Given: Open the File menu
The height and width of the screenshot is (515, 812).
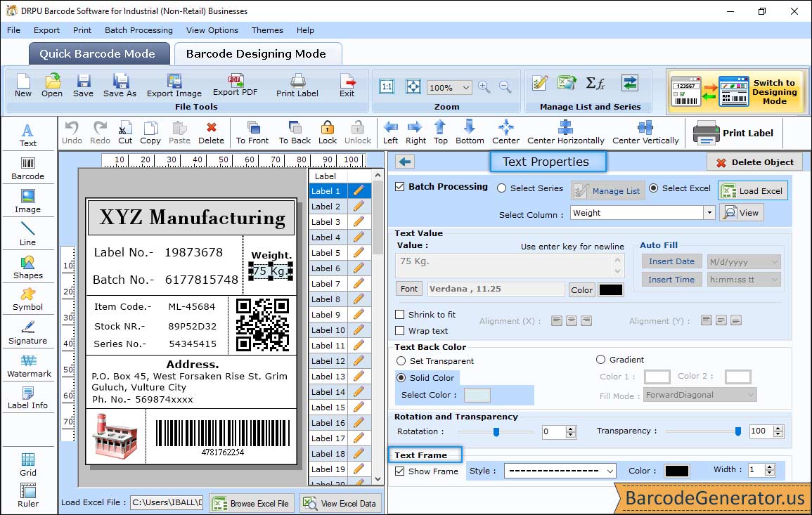Looking at the screenshot, I should (14, 30).
